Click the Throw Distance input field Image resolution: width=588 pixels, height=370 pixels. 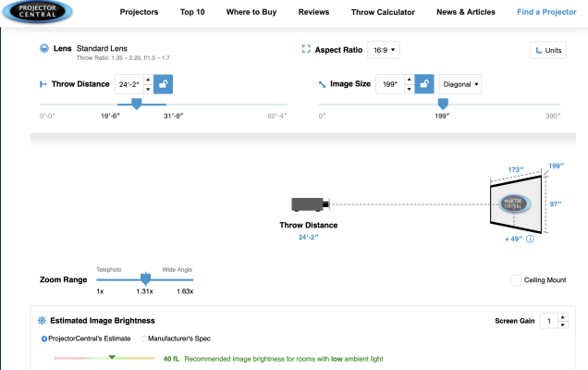[x=129, y=84]
